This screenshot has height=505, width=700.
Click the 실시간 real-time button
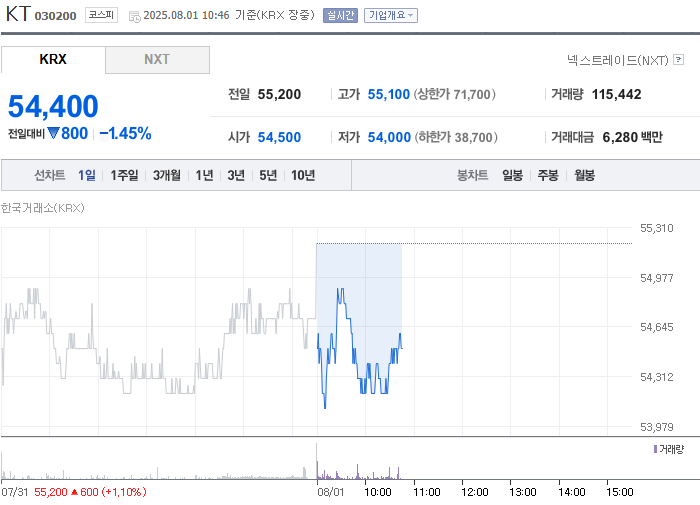pyautogui.click(x=340, y=16)
